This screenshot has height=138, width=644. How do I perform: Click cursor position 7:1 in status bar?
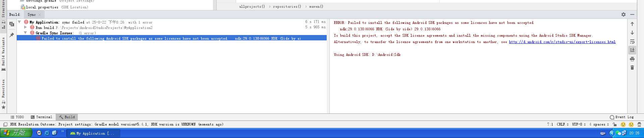coord(550,125)
